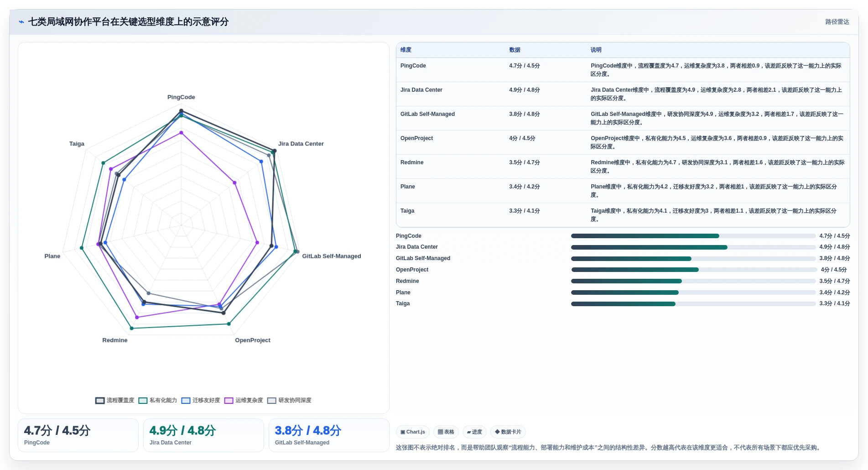868x470 pixels.
Task: Click the 路径雷达 label in header
Action: 837,22
